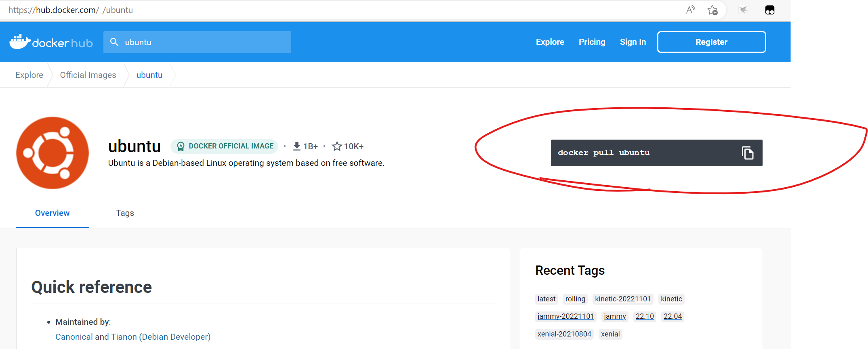Viewport: 868px width, 349px height.
Task: Click the 1B+ downloads indicator
Action: pos(305,146)
